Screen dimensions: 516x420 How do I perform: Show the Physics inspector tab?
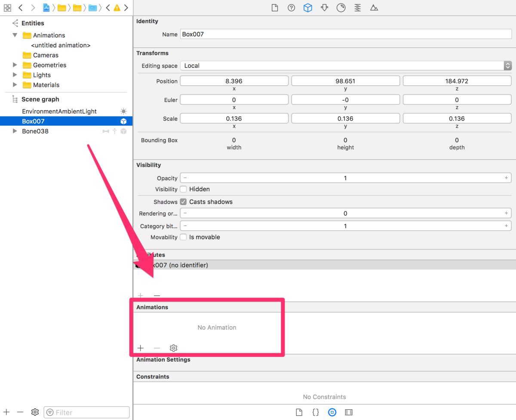(358, 8)
